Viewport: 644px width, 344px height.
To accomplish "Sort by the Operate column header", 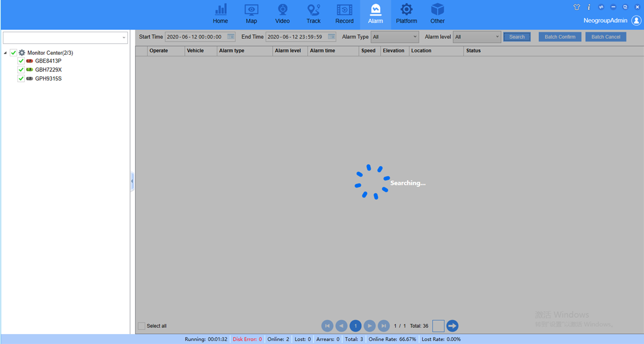I will 166,51.
